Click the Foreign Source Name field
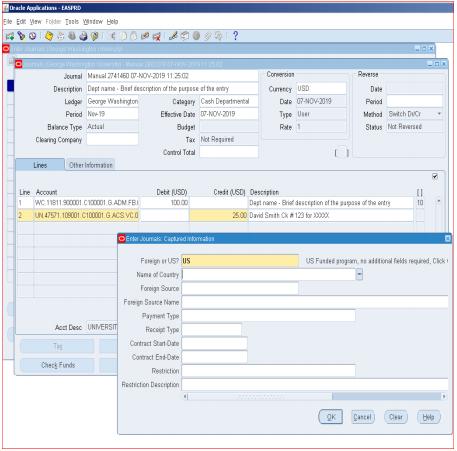The height and width of the screenshot is (451, 457). pyautogui.click(x=315, y=302)
